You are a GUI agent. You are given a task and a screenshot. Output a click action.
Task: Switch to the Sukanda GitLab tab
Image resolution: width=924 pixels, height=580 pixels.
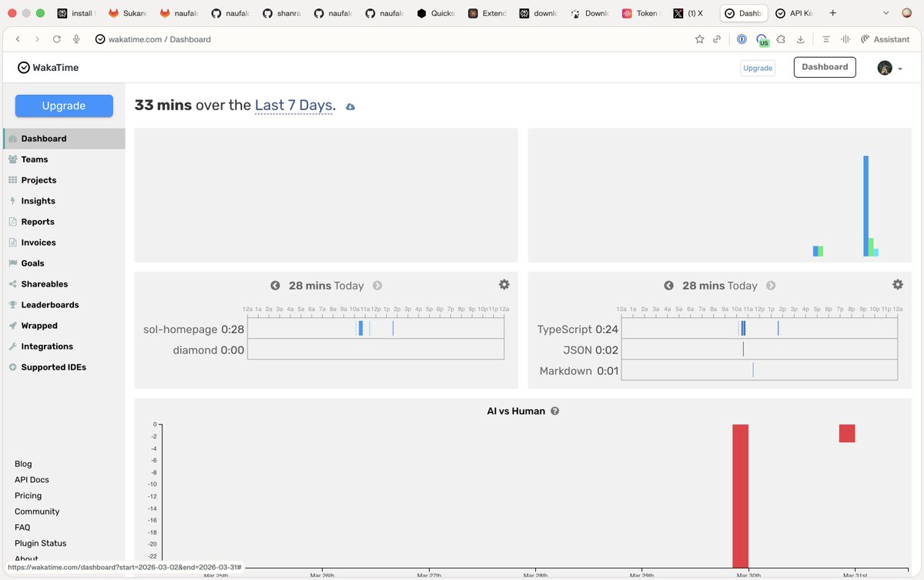[128, 13]
